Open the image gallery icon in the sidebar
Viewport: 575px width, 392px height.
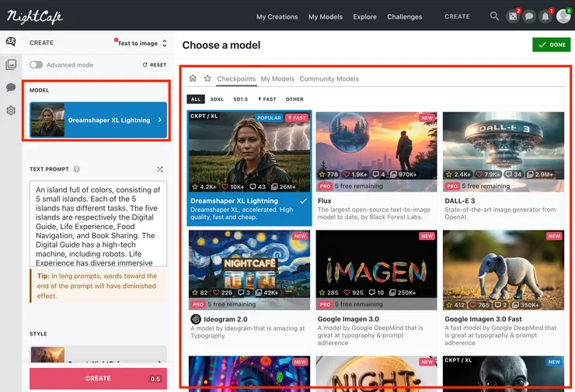click(11, 64)
